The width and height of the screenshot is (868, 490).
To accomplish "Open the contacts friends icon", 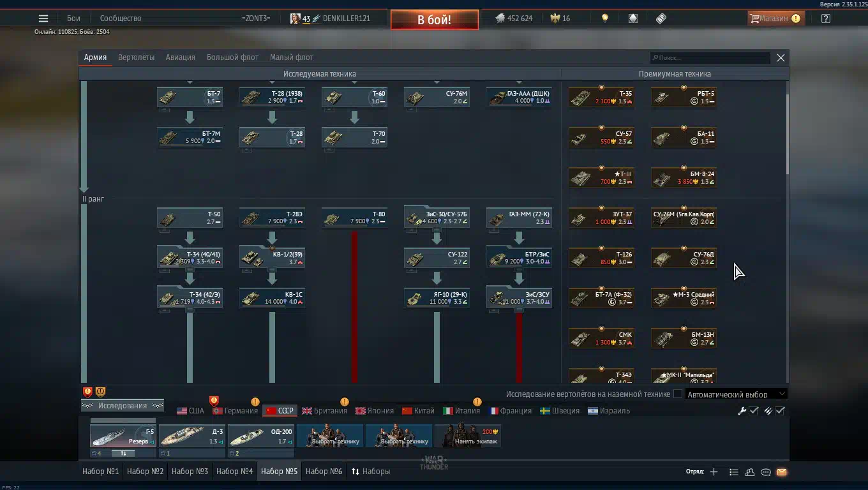I will [749, 471].
